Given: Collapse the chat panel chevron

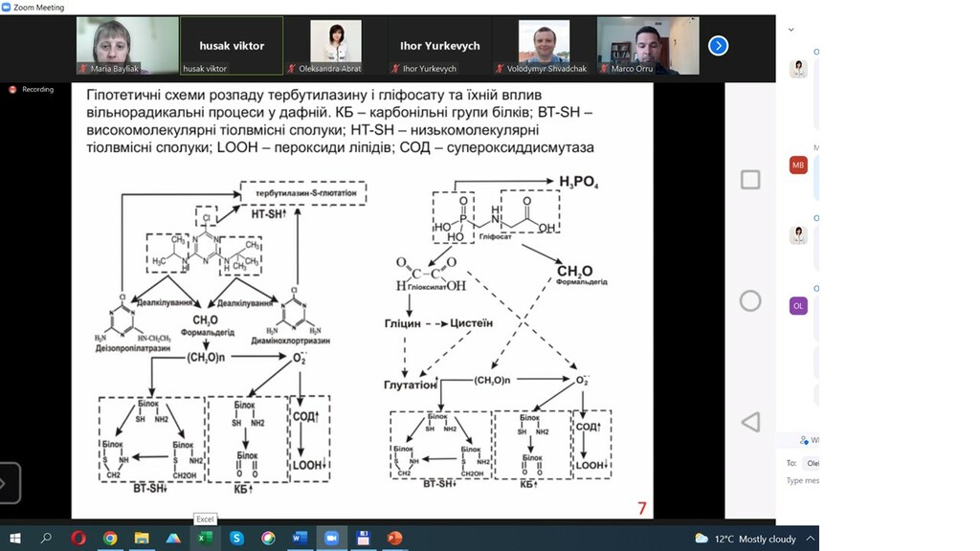Looking at the screenshot, I should point(791,30).
